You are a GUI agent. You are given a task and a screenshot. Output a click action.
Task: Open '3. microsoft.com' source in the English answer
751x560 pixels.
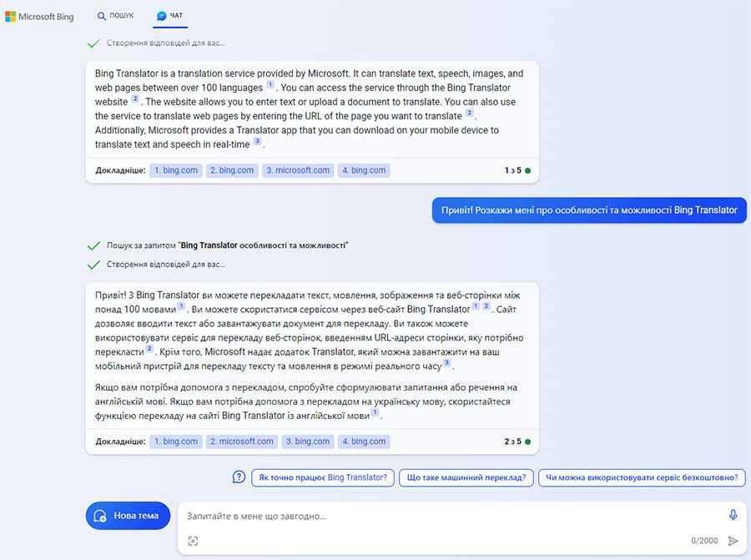(298, 170)
